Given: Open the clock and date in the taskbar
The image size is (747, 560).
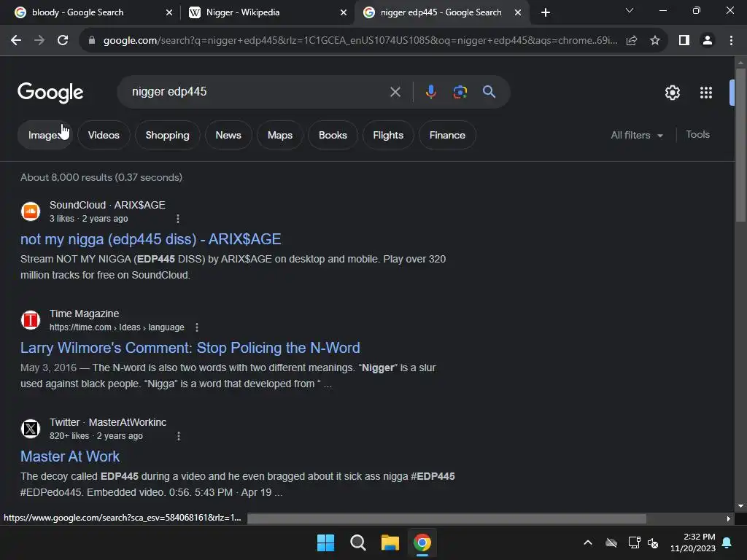Looking at the screenshot, I should pyautogui.click(x=693, y=542).
